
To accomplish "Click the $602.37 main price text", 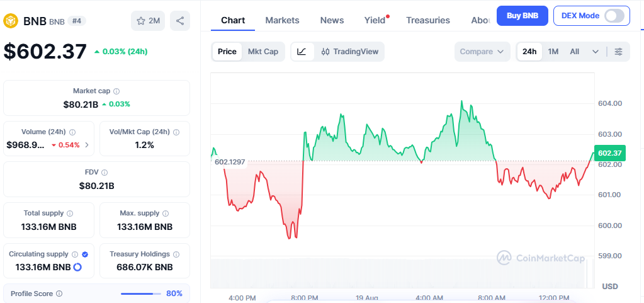I will tap(45, 52).
